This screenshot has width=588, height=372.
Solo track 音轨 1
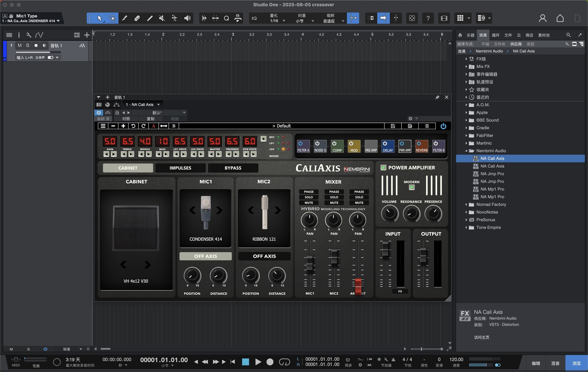(28, 45)
